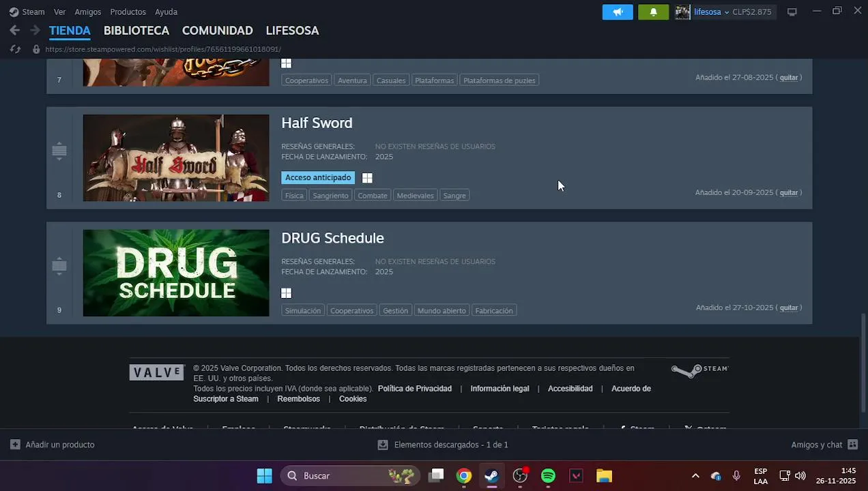Open the Ayuda menu
Image resolution: width=868 pixels, height=491 pixels.
(x=167, y=12)
